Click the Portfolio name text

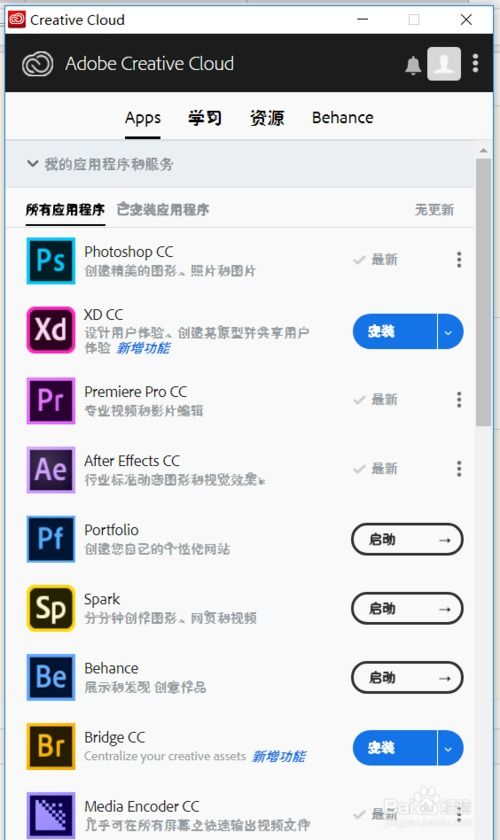111,530
